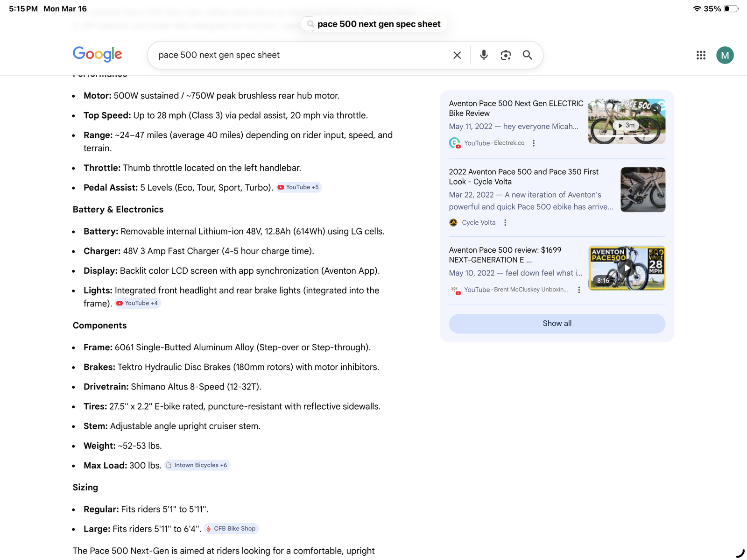Image resolution: width=747 pixels, height=560 pixels.
Task: Open Intown Bicycles +6 source chip
Action: [197, 465]
